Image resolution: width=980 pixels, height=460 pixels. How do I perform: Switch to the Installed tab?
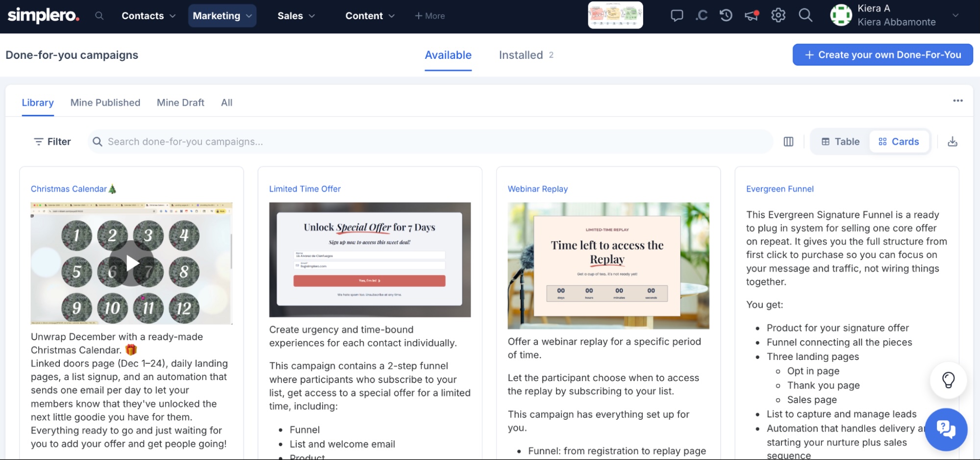[x=526, y=55]
